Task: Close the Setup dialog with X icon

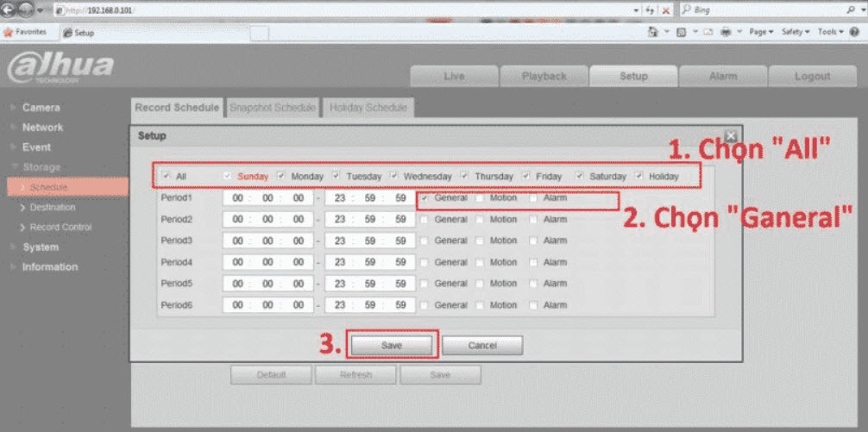Action: click(730, 136)
